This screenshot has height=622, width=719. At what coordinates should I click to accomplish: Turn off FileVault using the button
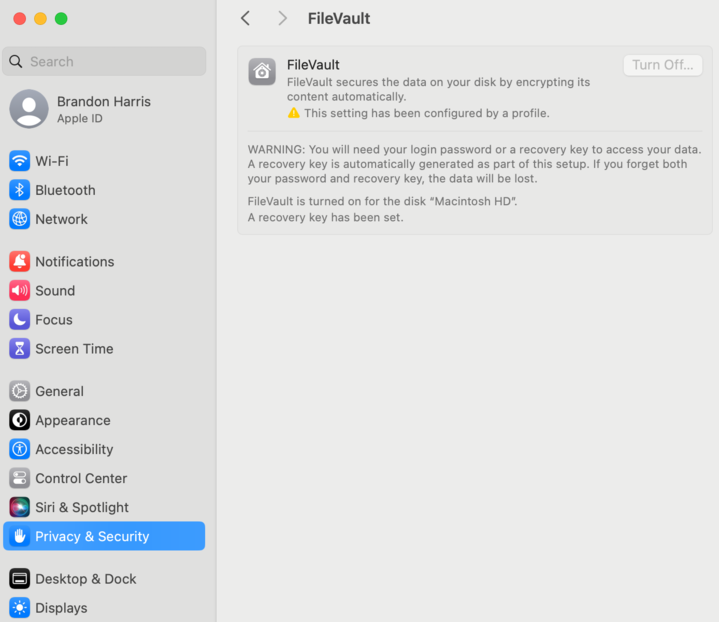(x=663, y=65)
